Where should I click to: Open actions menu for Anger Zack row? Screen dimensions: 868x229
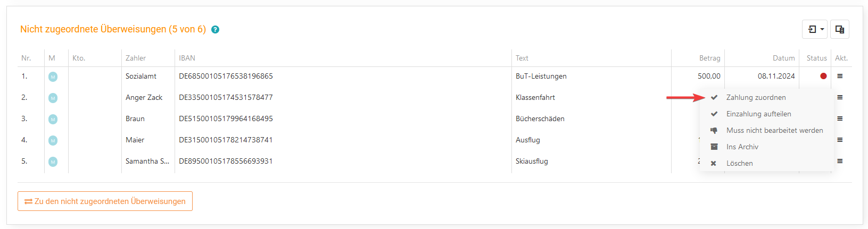pos(840,97)
